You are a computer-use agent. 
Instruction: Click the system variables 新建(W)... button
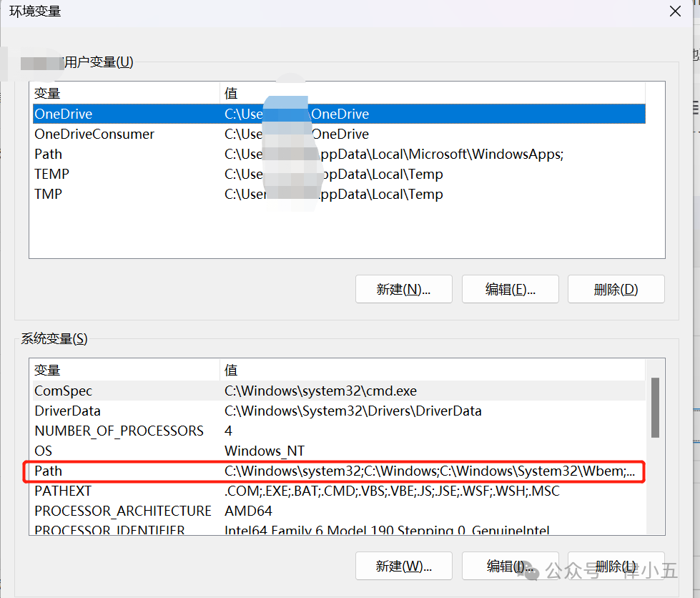tap(403, 567)
